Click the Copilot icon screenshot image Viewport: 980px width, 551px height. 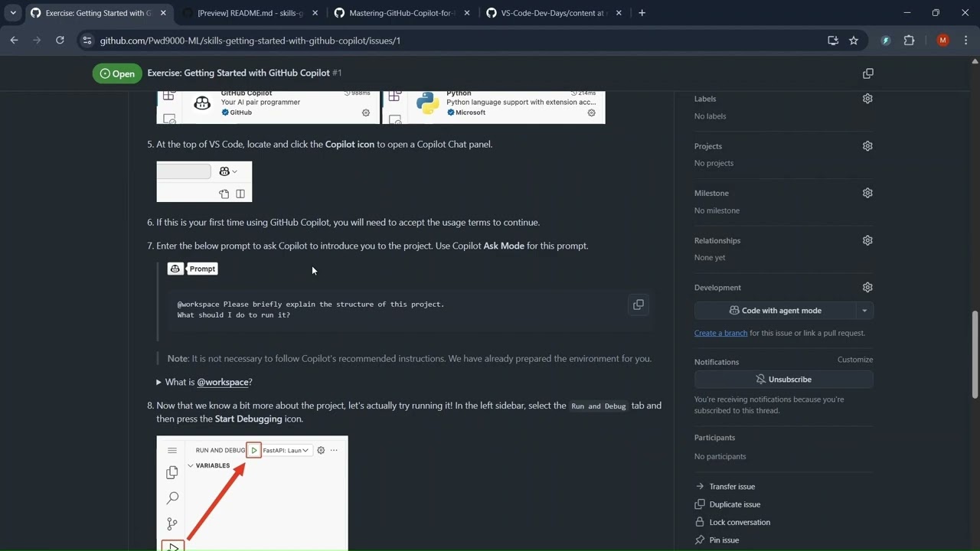(204, 181)
